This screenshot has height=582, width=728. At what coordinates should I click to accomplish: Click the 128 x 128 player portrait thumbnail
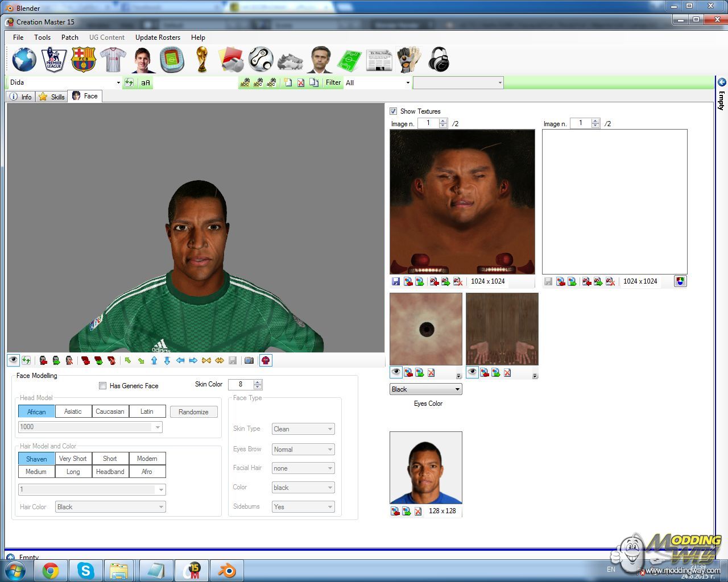click(x=425, y=467)
